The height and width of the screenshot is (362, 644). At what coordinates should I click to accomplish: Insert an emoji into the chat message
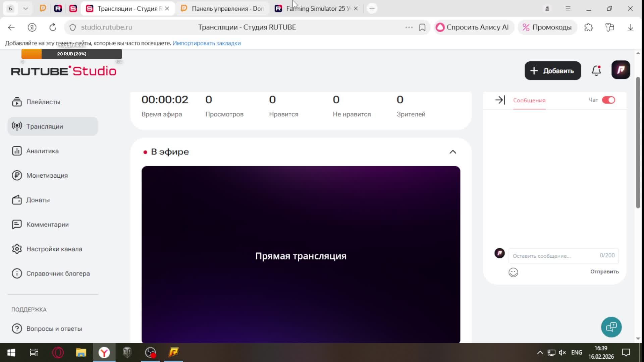click(x=513, y=273)
